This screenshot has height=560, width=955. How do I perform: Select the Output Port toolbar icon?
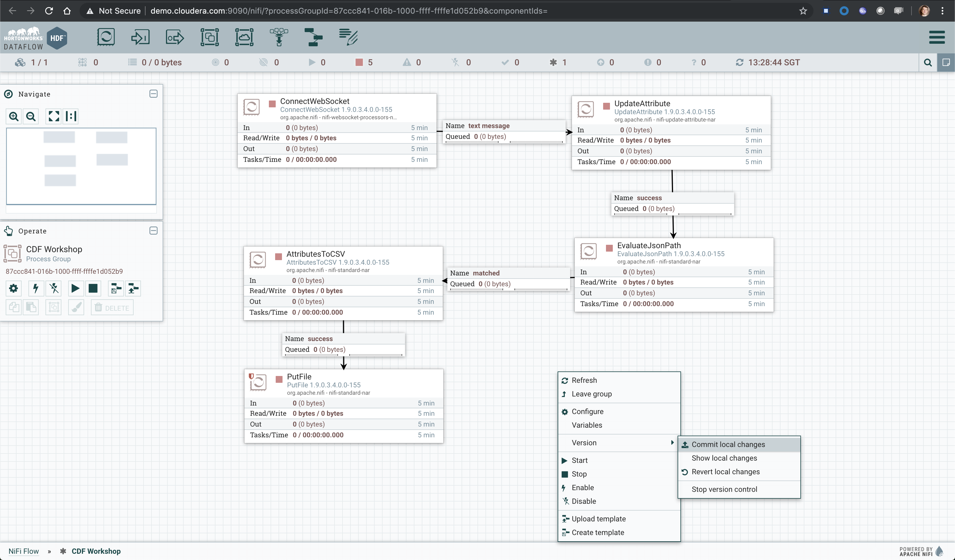(175, 37)
